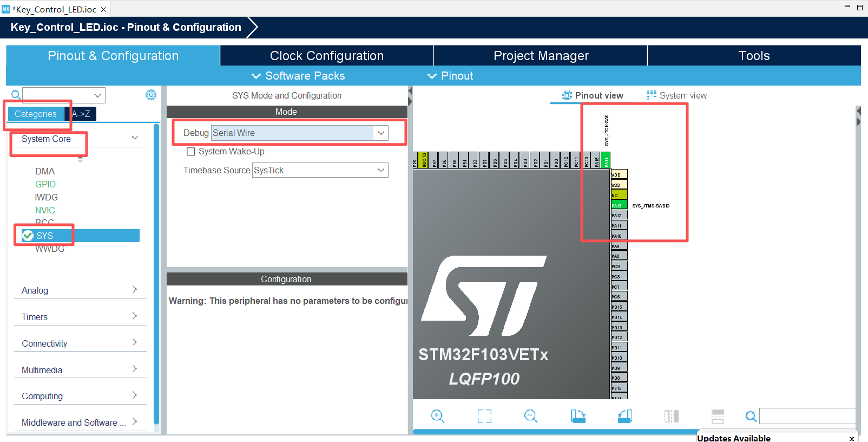Screen dimensions: 868x442
Task: Close the Updates Available popup
Action: click(851, 438)
